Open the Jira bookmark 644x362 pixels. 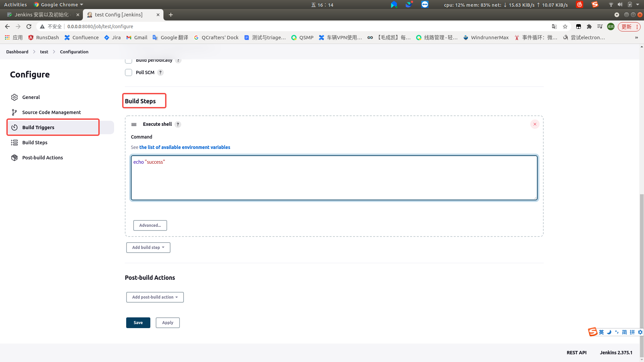112,38
